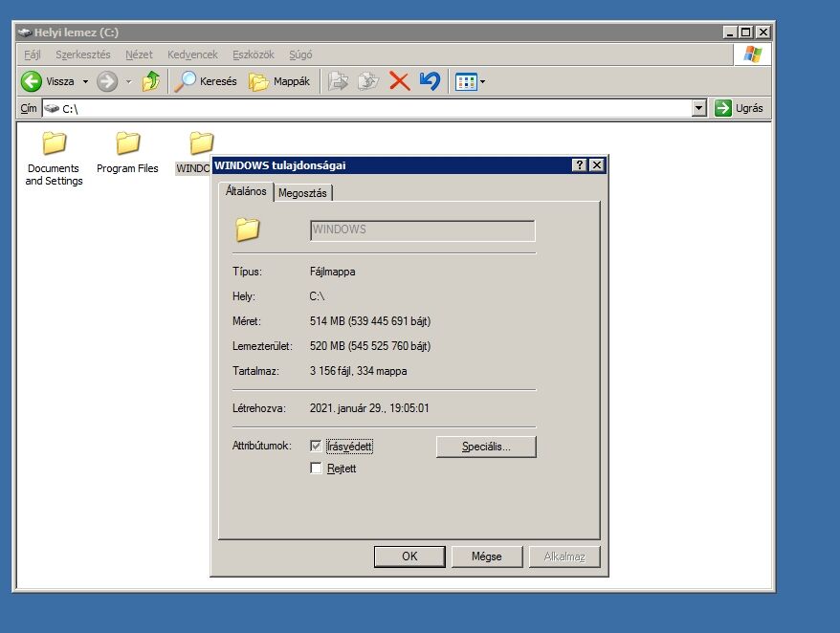Go up one folder level
Image resolution: width=840 pixels, height=633 pixels.
point(151,81)
